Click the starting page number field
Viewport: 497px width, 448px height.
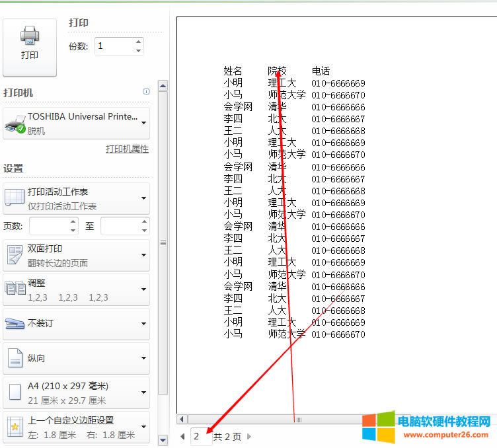pos(48,226)
